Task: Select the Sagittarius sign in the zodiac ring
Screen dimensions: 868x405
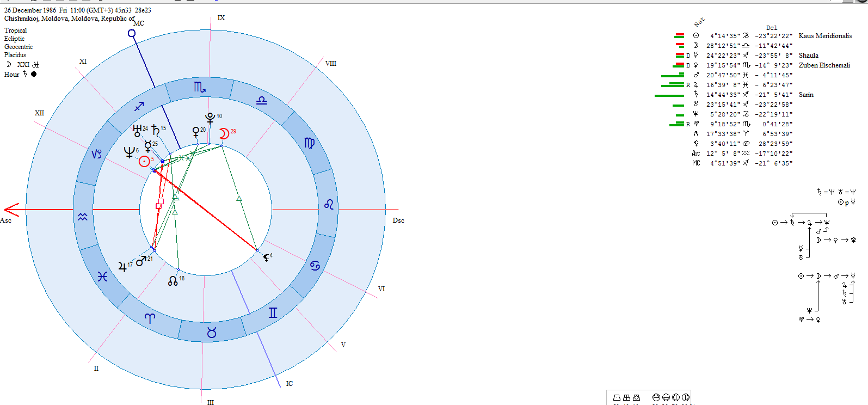Action: [x=139, y=107]
